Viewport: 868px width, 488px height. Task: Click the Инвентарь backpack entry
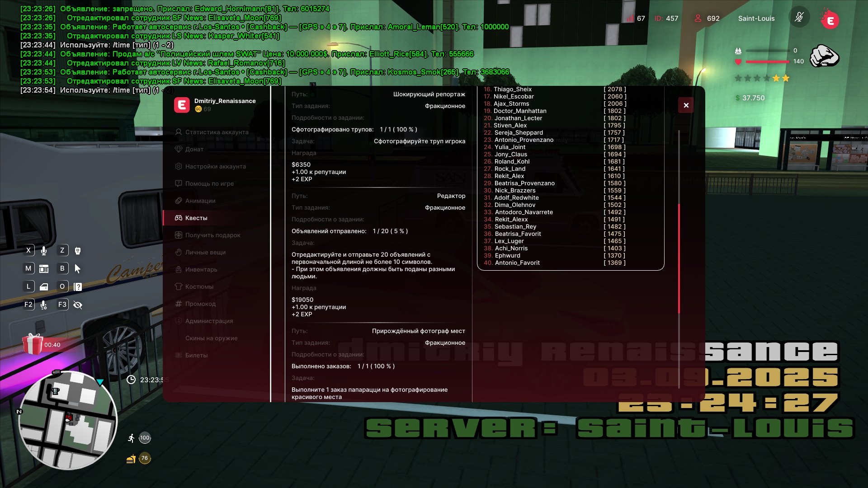201,269
